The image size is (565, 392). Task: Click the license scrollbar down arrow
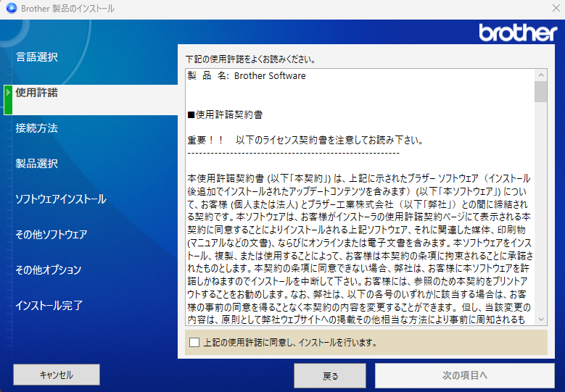tap(541, 319)
